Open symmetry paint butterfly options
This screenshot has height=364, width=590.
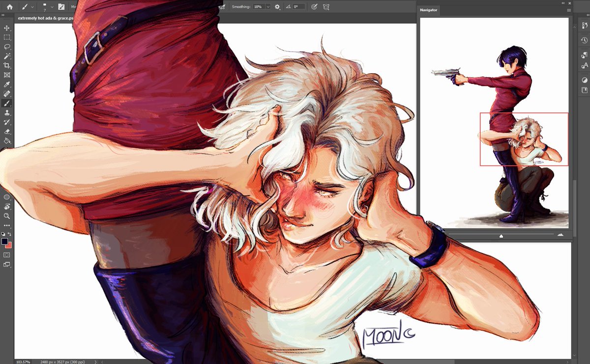(x=325, y=7)
